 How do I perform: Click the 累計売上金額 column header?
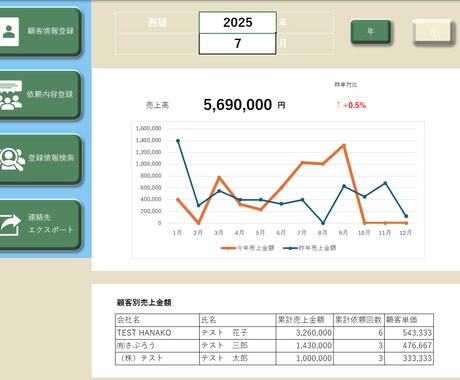pos(305,320)
